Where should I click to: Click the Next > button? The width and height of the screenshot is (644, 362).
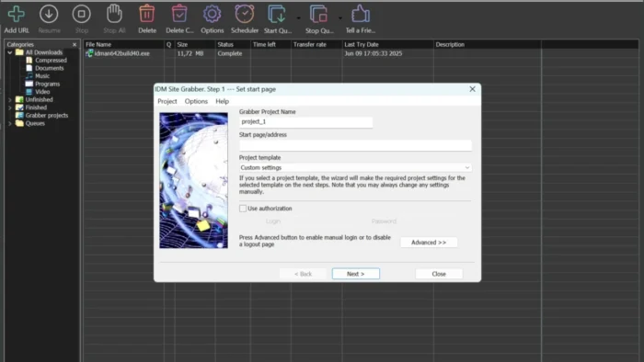tap(356, 274)
